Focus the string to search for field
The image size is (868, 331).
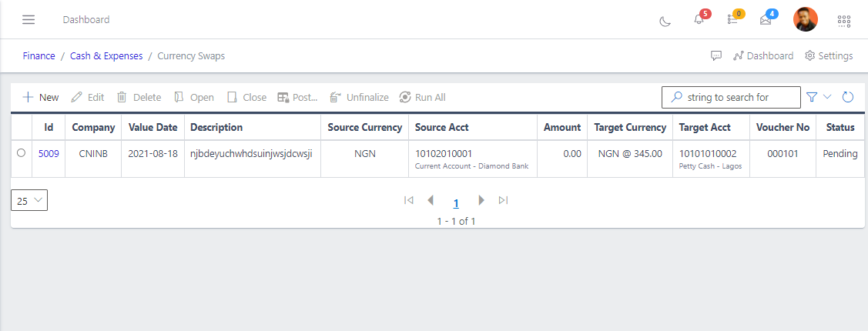[731, 98]
